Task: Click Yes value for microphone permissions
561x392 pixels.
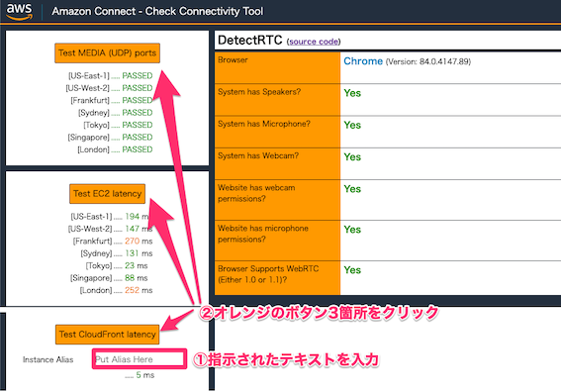Action: 352,230
